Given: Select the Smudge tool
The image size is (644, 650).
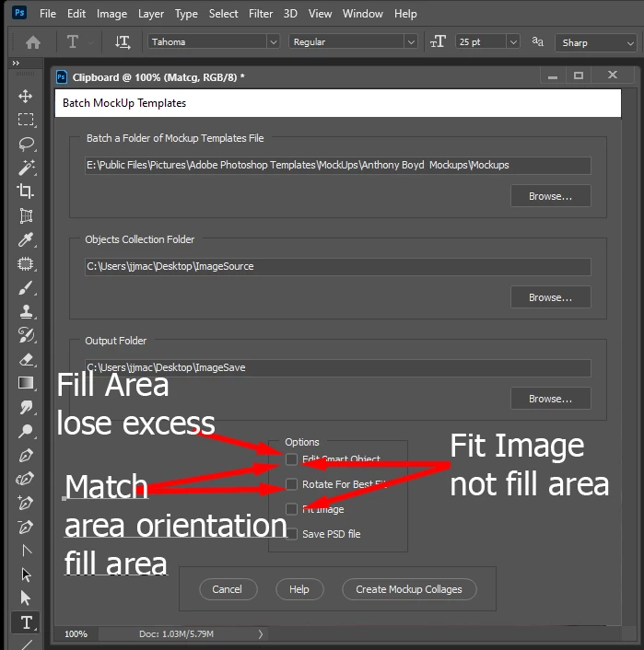Looking at the screenshot, I should pyautogui.click(x=26, y=407).
